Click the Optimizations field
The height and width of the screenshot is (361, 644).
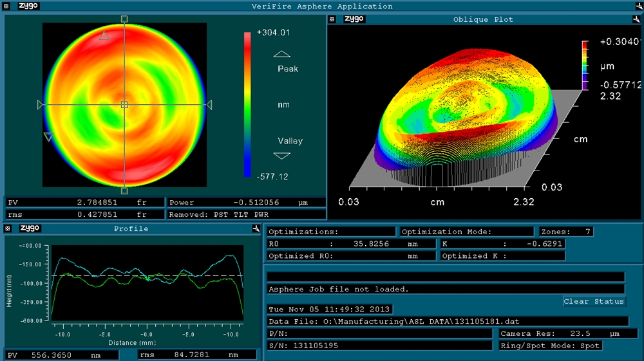331,232
